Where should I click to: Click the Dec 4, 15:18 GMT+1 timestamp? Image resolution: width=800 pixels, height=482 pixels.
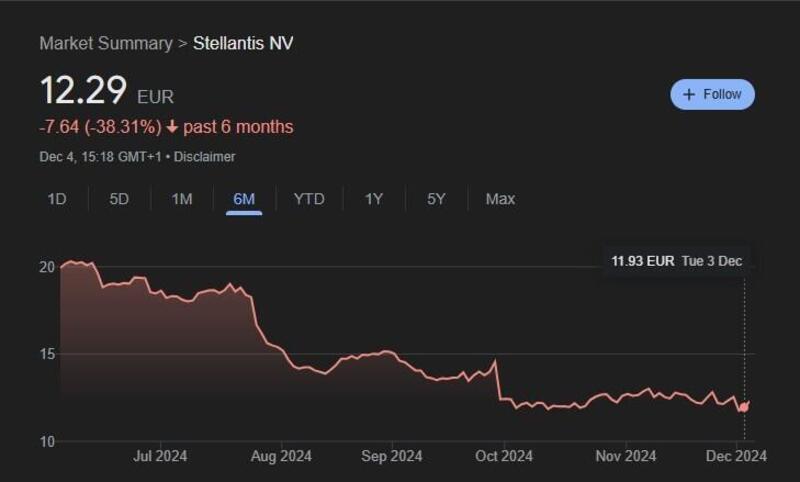[101, 157]
